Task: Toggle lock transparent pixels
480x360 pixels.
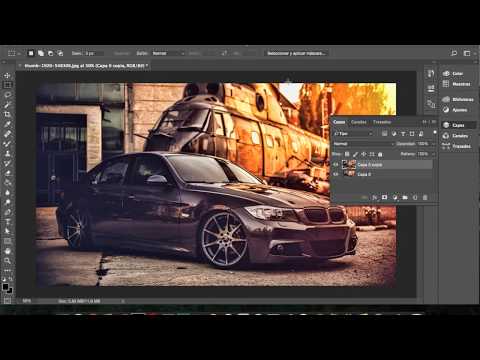Action: pyautogui.click(x=347, y=154)
